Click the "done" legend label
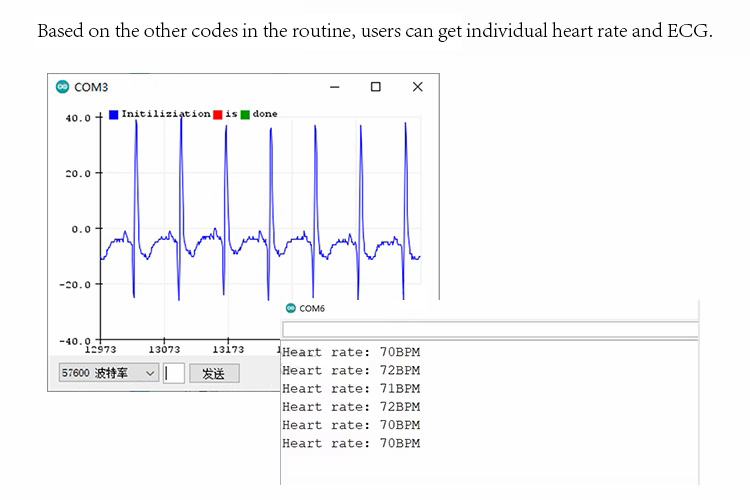Viewport: 750px width, 500px height. [x=265, y=114]
